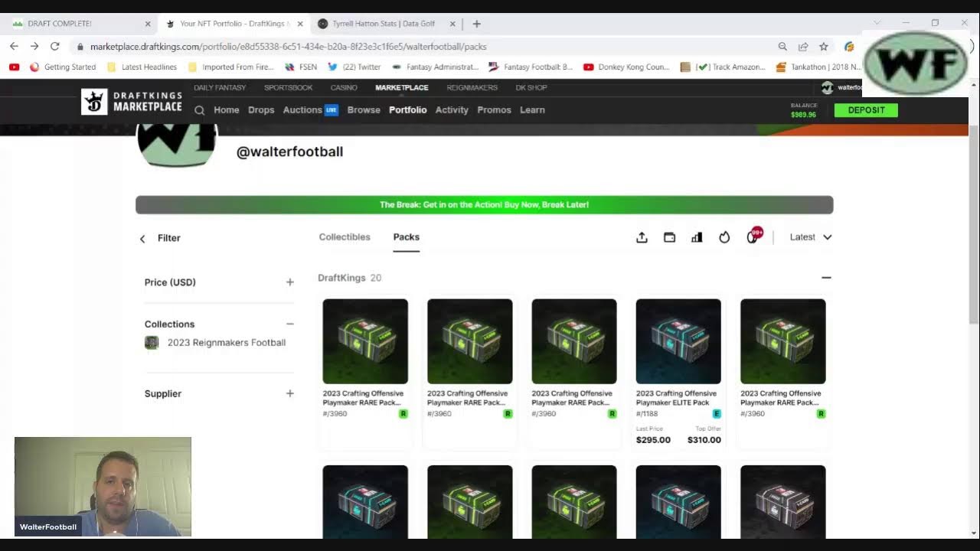The width and height of the screenshot is (980, 551).
Task: Click the user avatar in top header
Action: (x=827, y=87)
